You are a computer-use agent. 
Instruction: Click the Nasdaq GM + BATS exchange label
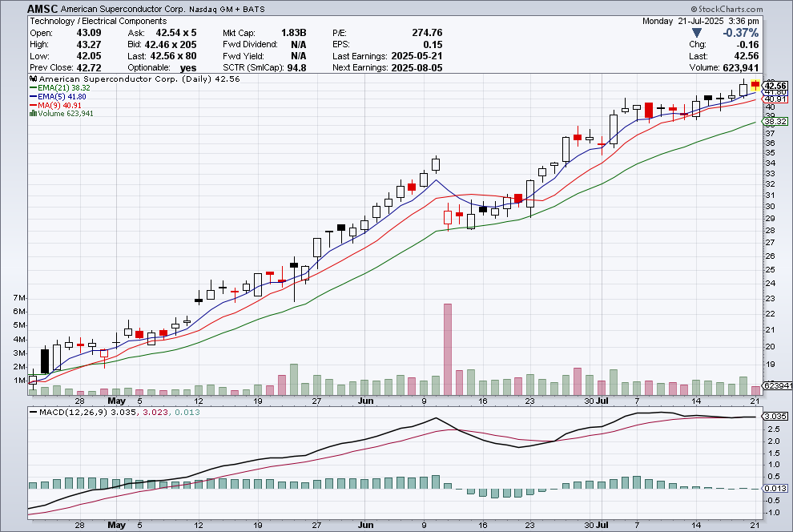[x=227, y=9]
